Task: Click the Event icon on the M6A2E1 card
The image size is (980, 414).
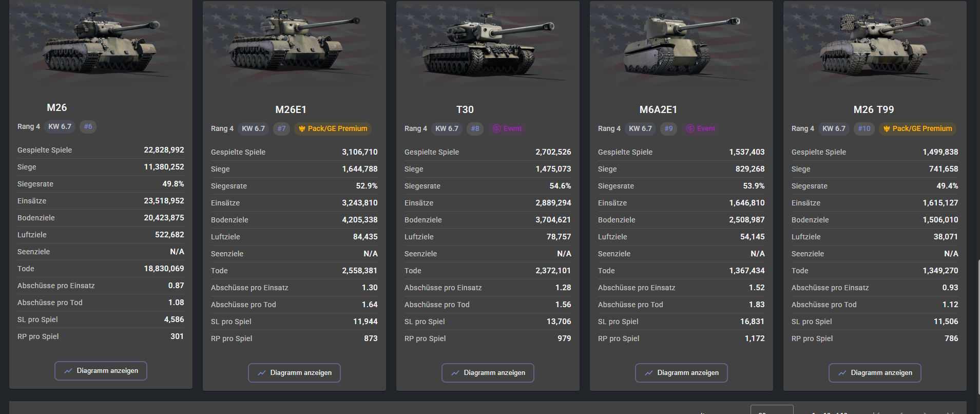Action: [690, 129]
